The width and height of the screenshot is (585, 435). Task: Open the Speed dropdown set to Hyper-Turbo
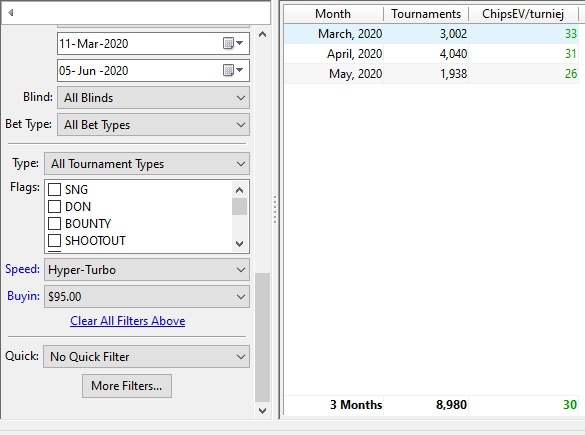tap(147, 270)
